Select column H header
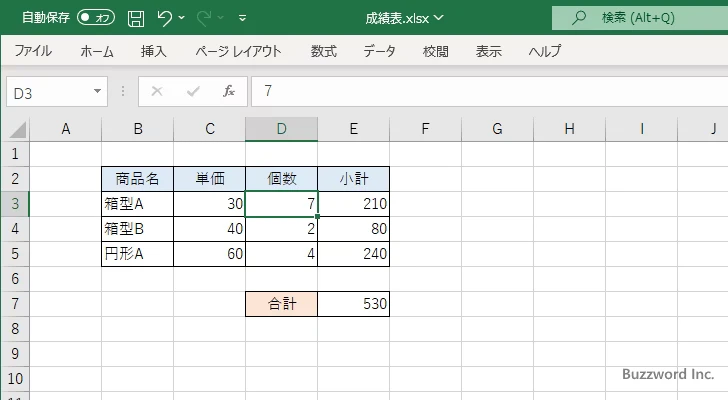The height and width of the screenshot is (400, 728). (x=570, y=129)
